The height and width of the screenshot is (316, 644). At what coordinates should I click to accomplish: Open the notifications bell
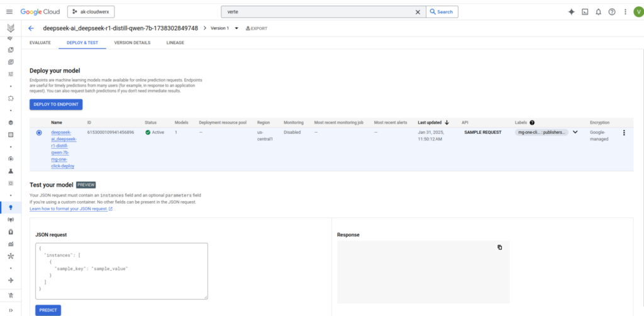(598, 12)
